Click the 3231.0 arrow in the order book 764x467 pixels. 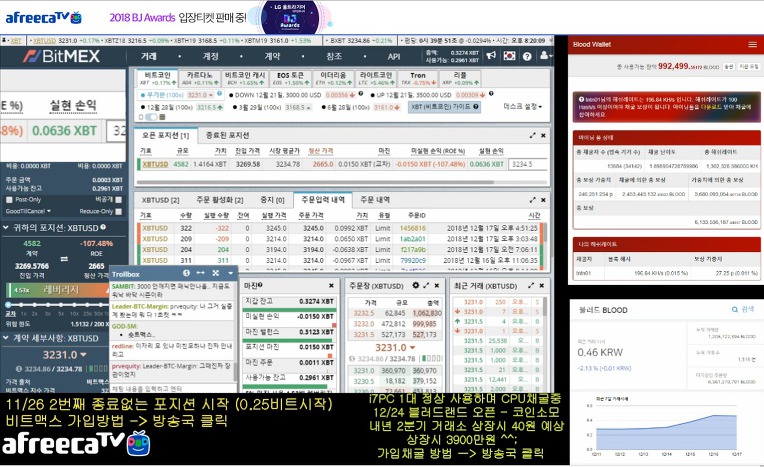(413, 348)
